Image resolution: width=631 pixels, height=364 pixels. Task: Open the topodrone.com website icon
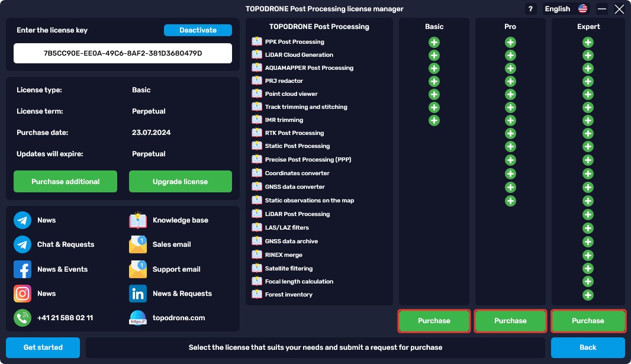[138, 318]
